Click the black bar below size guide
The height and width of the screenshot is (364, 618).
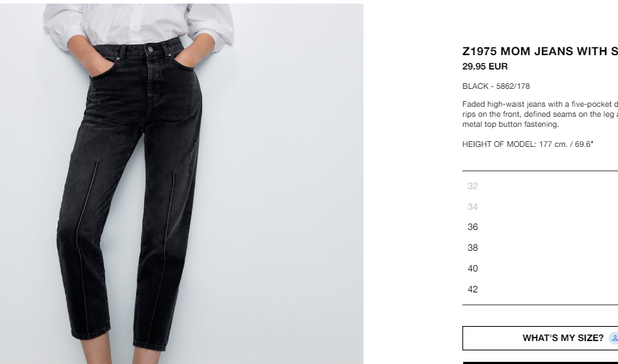click(x=541, y=363)
